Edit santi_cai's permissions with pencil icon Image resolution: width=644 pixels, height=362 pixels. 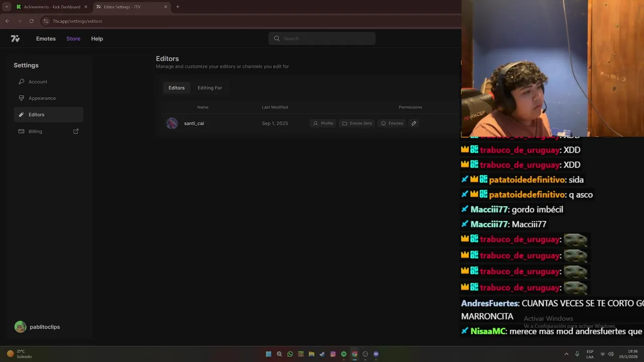tap(414, 123)
